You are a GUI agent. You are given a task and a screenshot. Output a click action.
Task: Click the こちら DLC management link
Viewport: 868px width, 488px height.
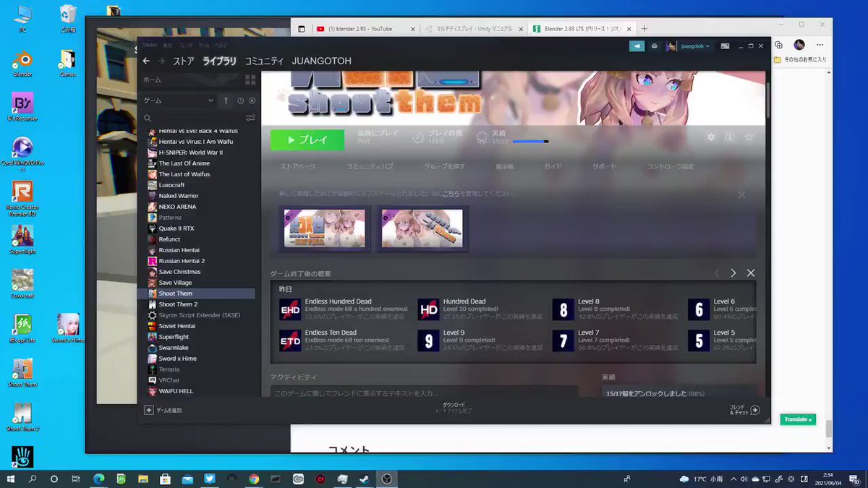451,194
